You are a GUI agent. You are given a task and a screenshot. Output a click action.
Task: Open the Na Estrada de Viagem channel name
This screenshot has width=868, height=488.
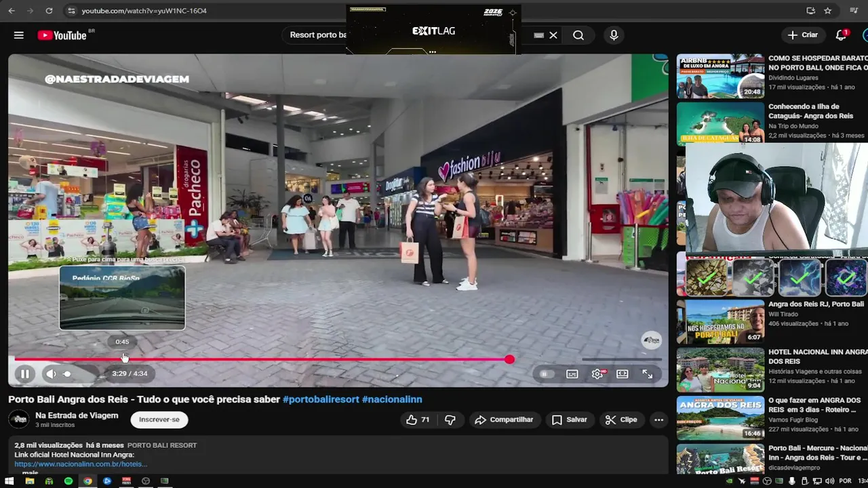tap(77, 415)
